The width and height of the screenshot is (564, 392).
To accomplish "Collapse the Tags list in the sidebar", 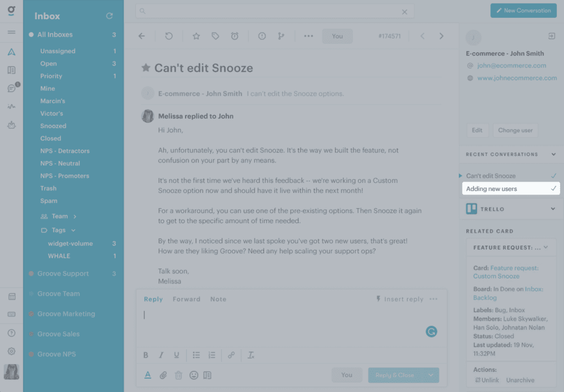I will pyautogui.click(x=73, y=230).
